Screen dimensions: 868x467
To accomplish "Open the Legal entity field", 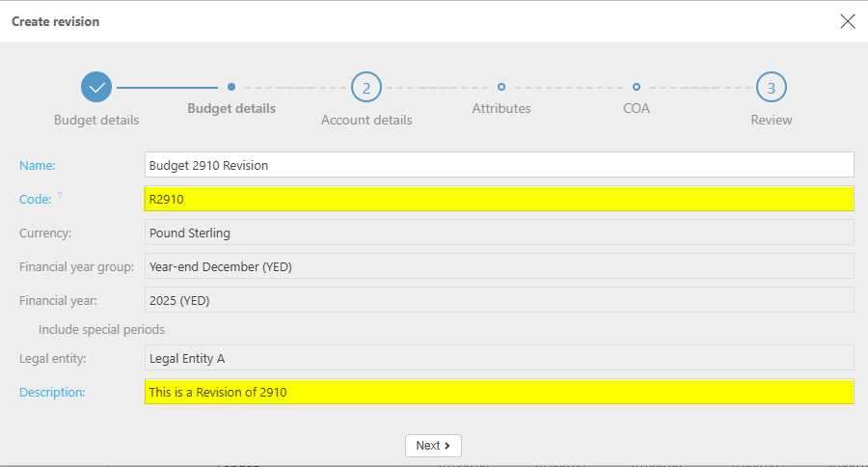I will (499, 358).
